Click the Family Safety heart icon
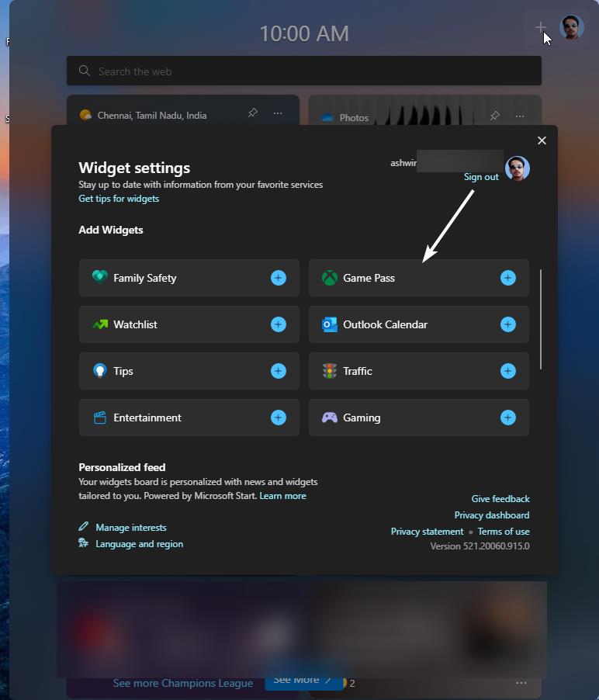Screen dimensions: 599x700 pos(99,277)
